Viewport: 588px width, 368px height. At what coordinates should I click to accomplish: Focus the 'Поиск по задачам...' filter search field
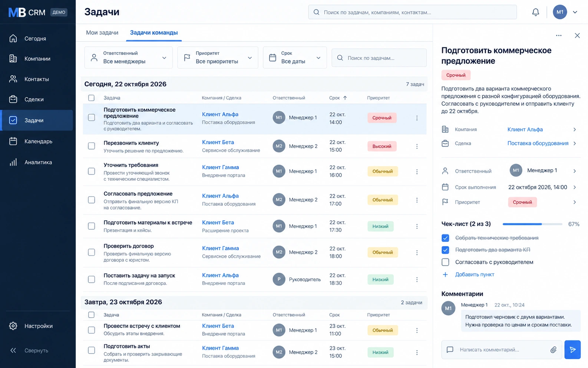tap(379, 58)
